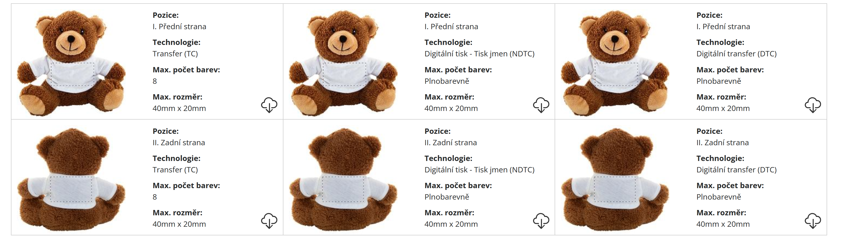Click "40mm x 20mm" in back side DTC card

coord(723,224)
